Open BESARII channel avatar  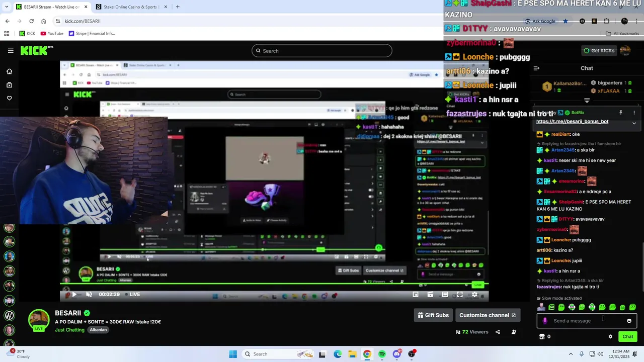pos(39,321)
